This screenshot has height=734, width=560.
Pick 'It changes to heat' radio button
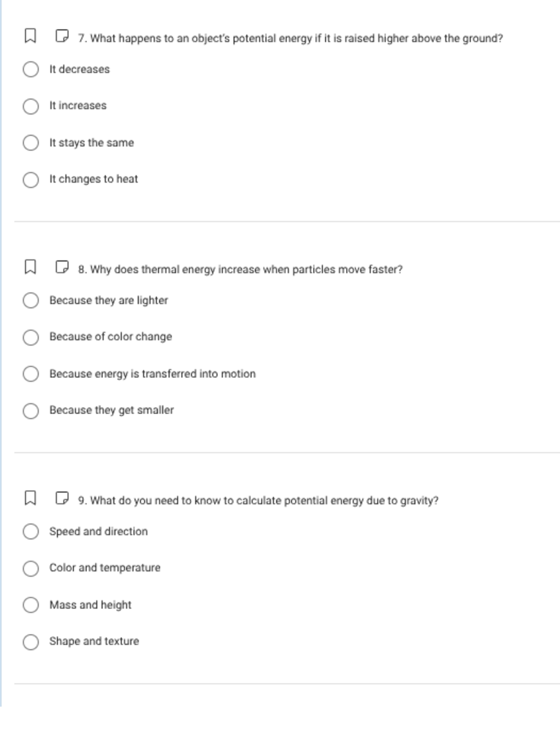click(31, 179)
